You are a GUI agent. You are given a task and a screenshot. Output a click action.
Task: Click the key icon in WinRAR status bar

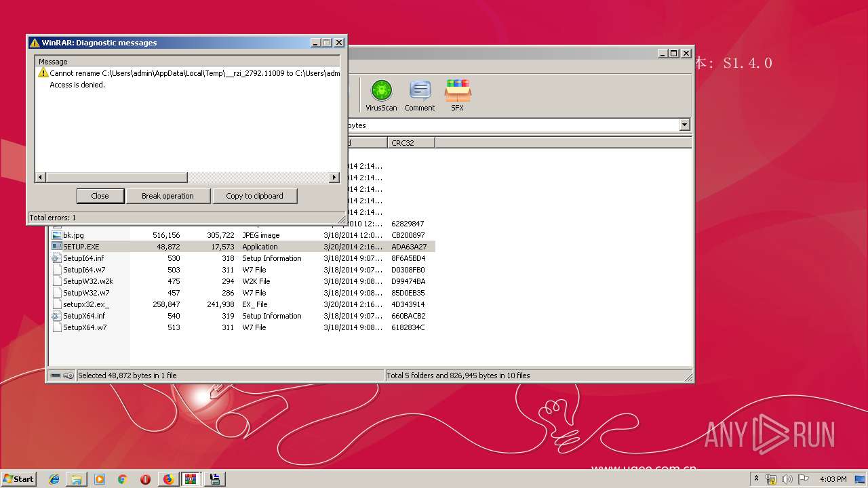click(x=68, y=375)
